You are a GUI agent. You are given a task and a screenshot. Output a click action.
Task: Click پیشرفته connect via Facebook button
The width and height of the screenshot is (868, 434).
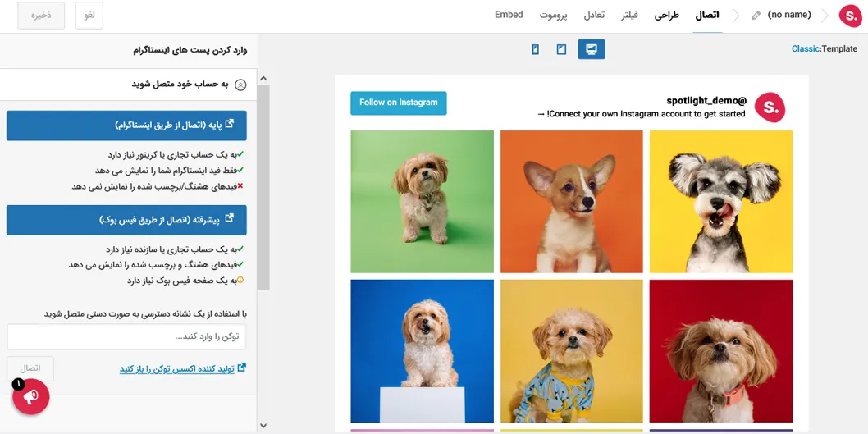[x=127, y=220]
